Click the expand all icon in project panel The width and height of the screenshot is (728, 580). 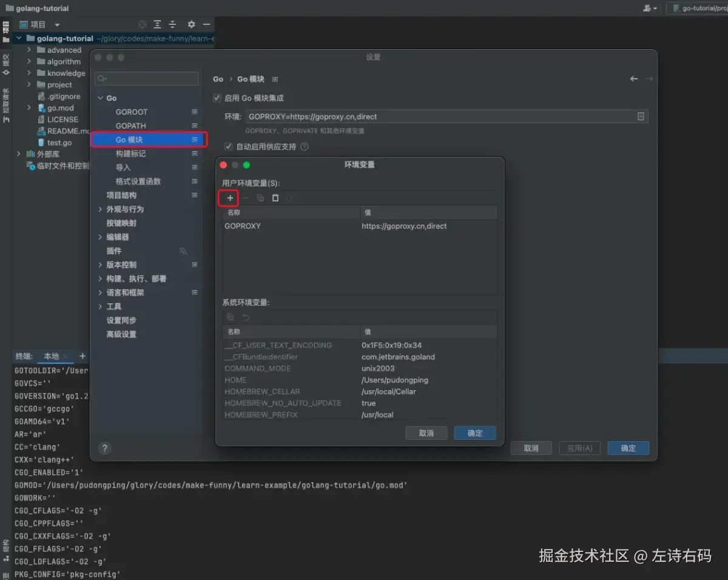[157, 24]
